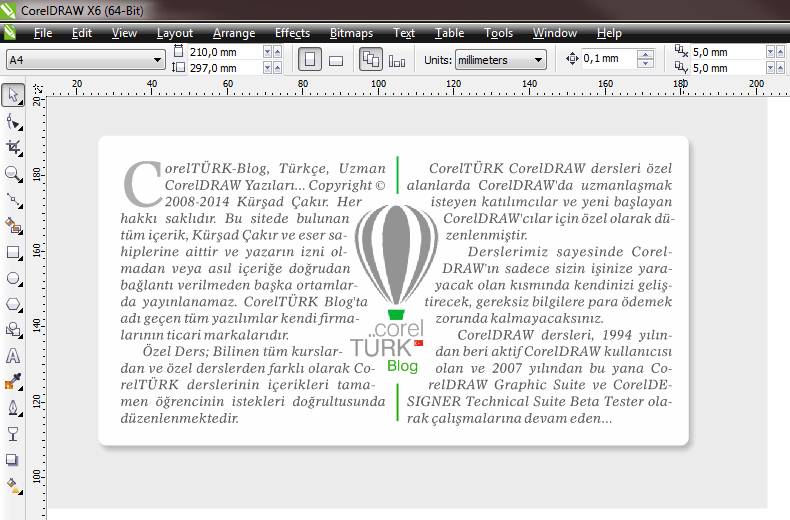790x520 pixels.
Task: Select the Text tool
Action: click(x=13, y=356)
